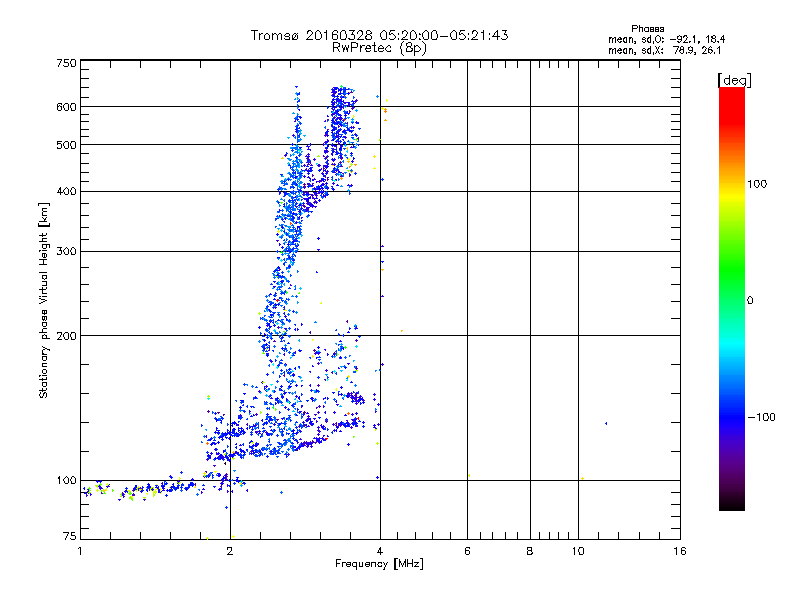This screenshot has height=600, width=800.
Task: Click the y-axis tick label '200'
Action: coord(66,336)
